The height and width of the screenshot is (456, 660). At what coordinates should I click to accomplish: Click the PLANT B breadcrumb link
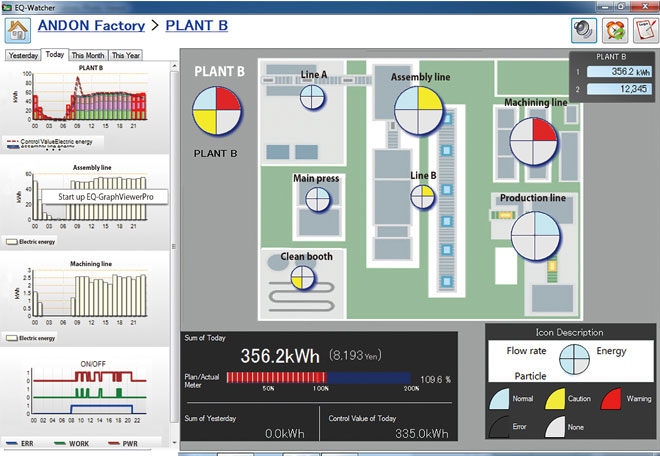pos(196,25)
